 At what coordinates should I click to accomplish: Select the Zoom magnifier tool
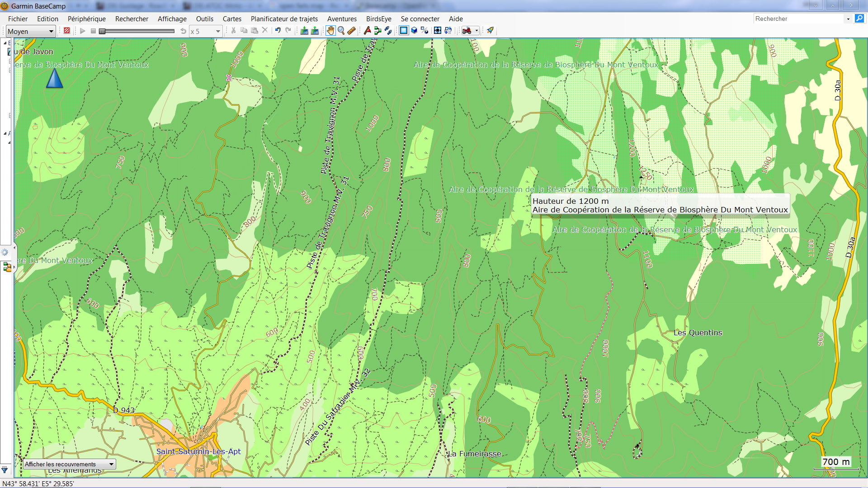(341, 31)
